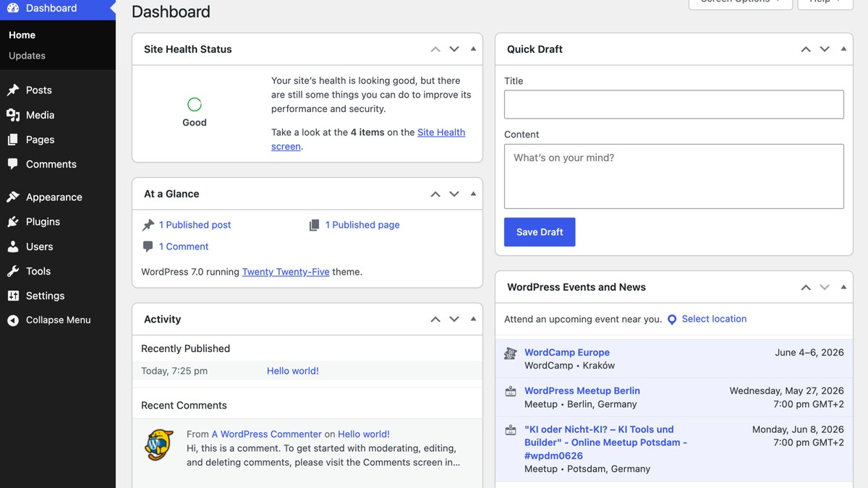The width and height of the screenshot is (868, 488).
Task: Open the Dashboard menu icon
Action: pyautogui.click(x=13, y=8)
